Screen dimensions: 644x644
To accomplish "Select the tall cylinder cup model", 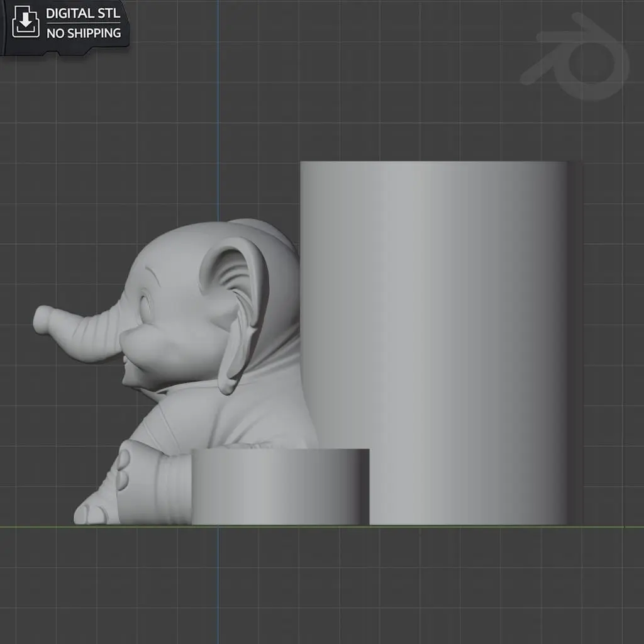I will (441, 343).
